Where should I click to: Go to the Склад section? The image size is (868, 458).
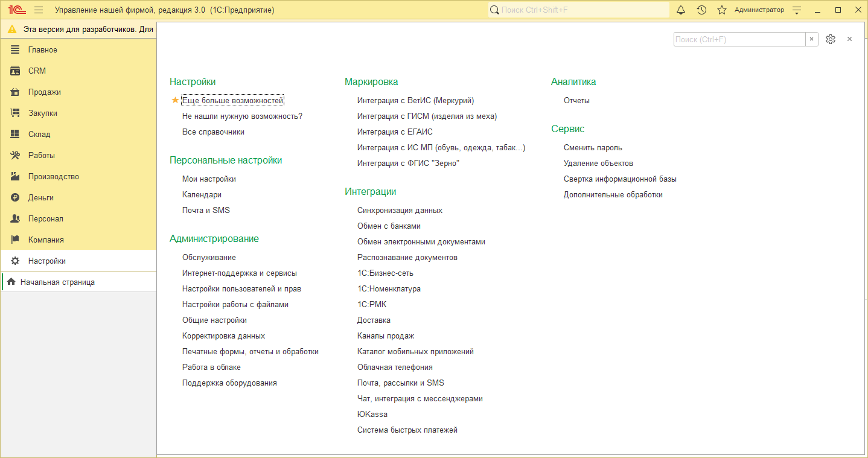tap(39, 135)
